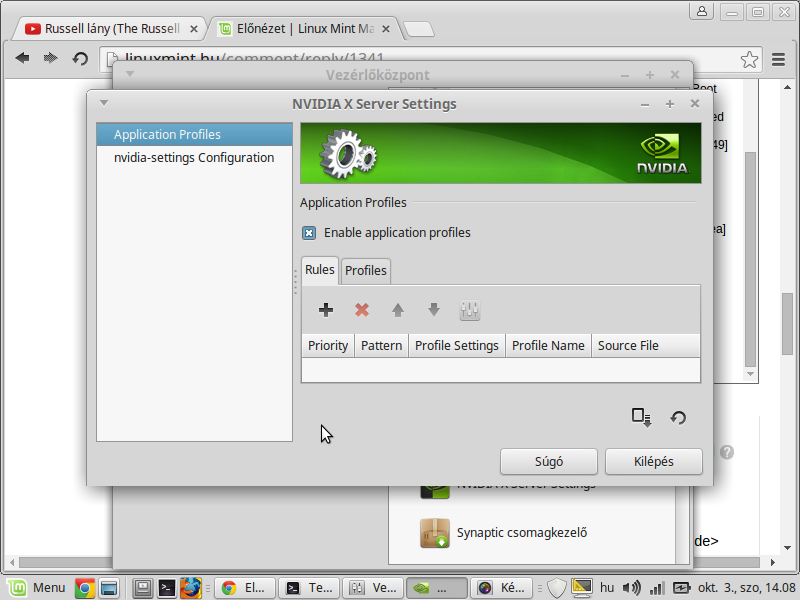This screenshot has width=800, height=600.
Task: Open hu keyboard layout indicator
Action: point(607,588)
